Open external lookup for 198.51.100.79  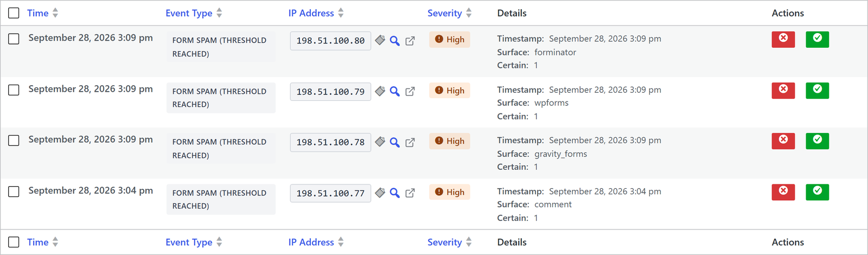[410, 91]
